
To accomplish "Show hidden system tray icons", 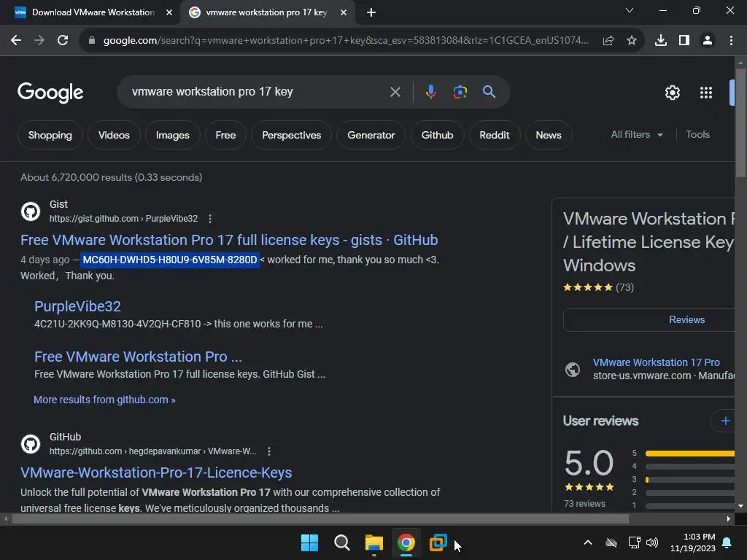I will 588,542.
